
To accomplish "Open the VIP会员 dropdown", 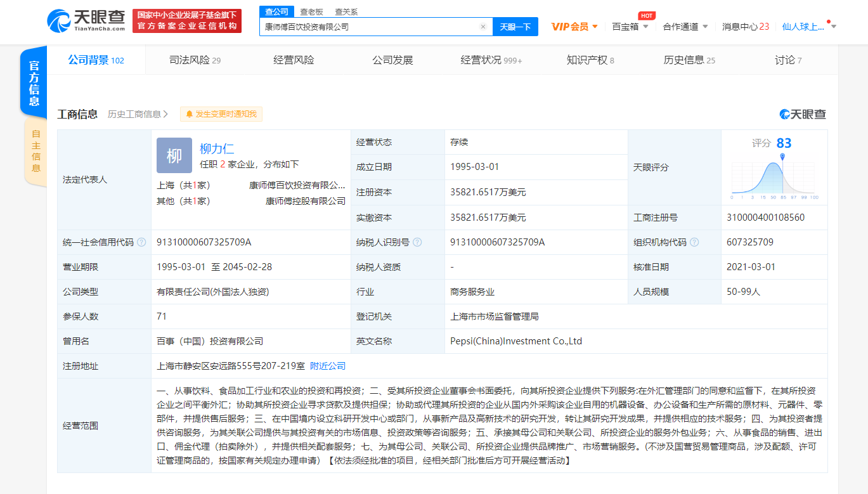I will click(x=574, y=27).
